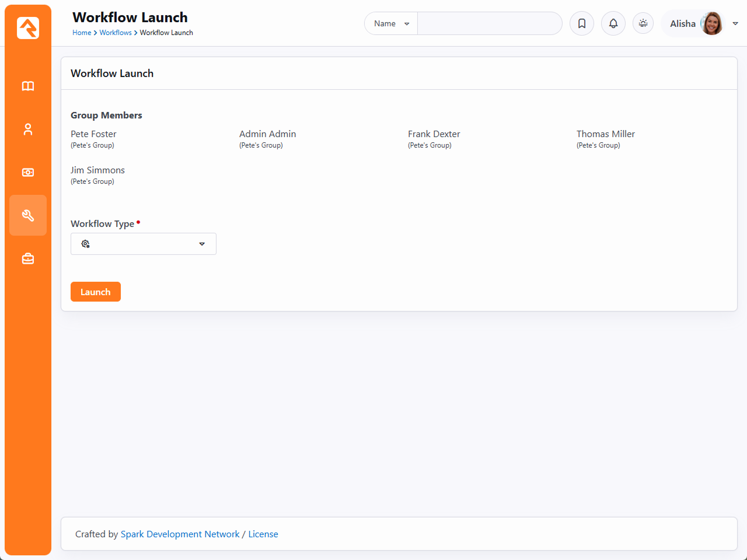
Task: Open the wrench tools sidebar menu
Action: coord(28,215)
